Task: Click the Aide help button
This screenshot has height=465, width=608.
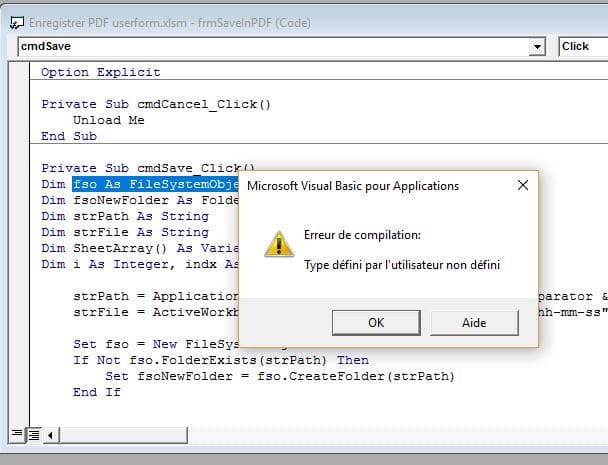Action: pos(473,323)
